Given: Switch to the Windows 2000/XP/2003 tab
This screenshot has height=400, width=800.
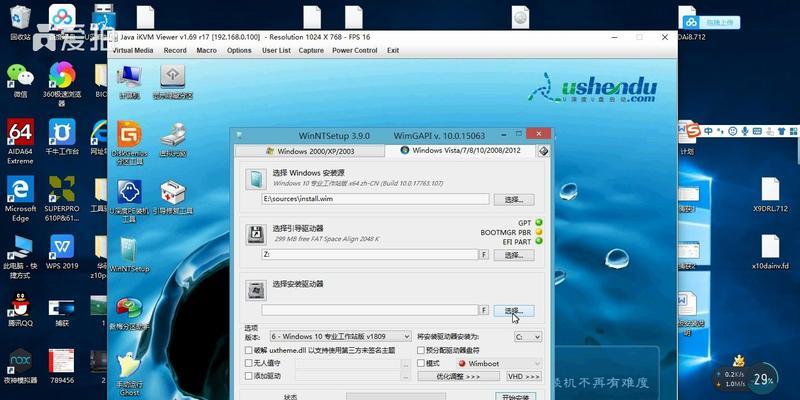Looking at the screenshot, I should click(309, 151).
